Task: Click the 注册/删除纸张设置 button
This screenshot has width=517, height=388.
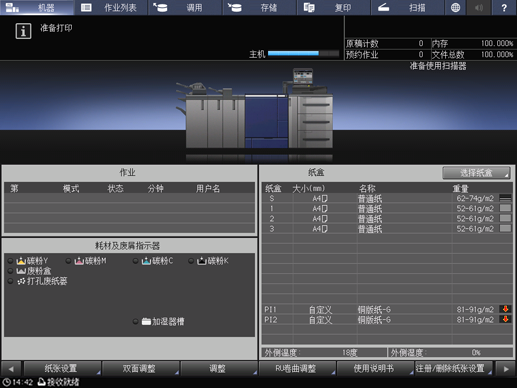Action: 454,369
